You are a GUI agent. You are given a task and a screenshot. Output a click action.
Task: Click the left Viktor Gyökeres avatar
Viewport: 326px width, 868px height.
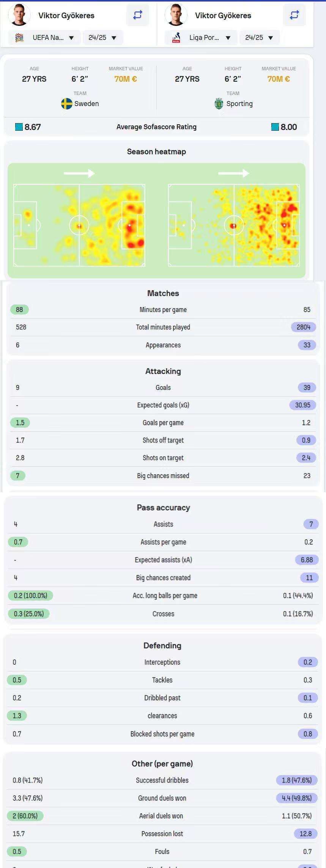[19, 15]
